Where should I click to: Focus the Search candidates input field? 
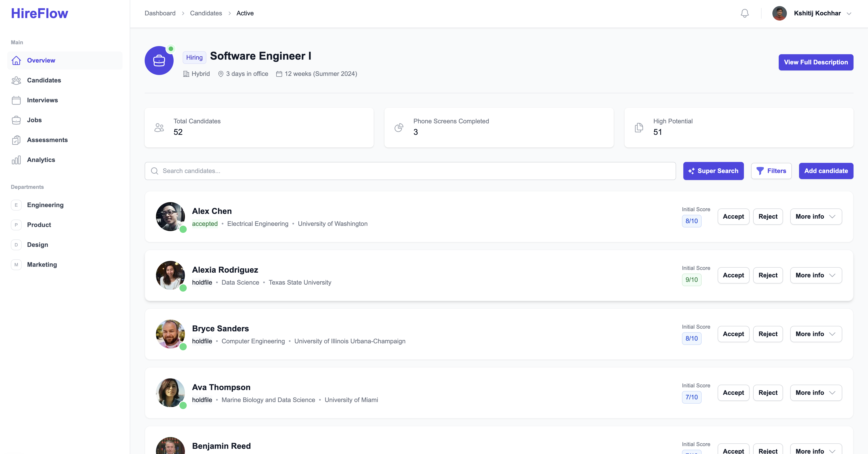point(410,171)
